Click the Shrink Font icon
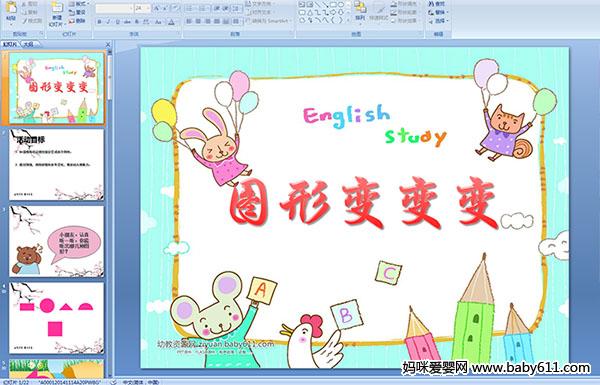The height and width of the screenshot is (385, 600). (x=166, y=8)
